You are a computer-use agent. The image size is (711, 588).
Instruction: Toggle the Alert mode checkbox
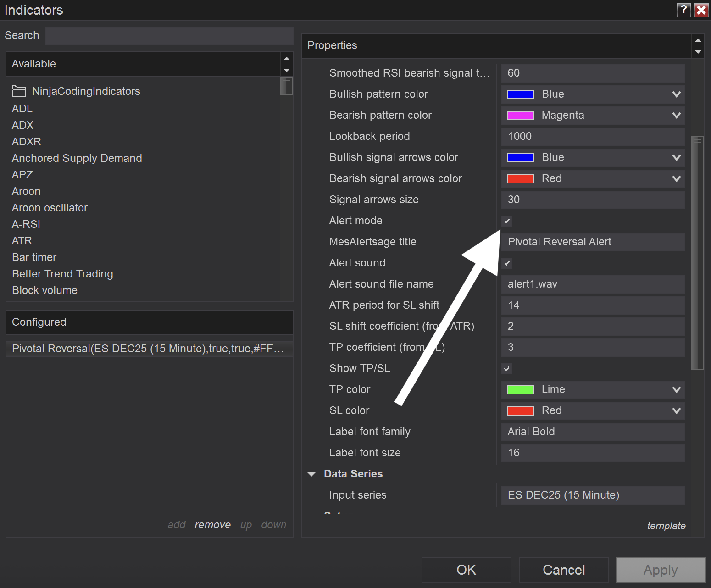click(x=507, y=221)
